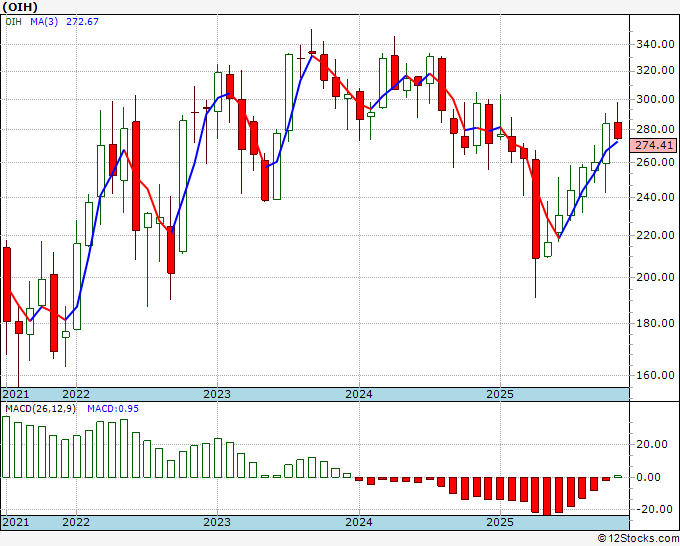Screen dimensions: 680x546
Task: Click the latest small green MACD bar
Action: tap(618, 476)
